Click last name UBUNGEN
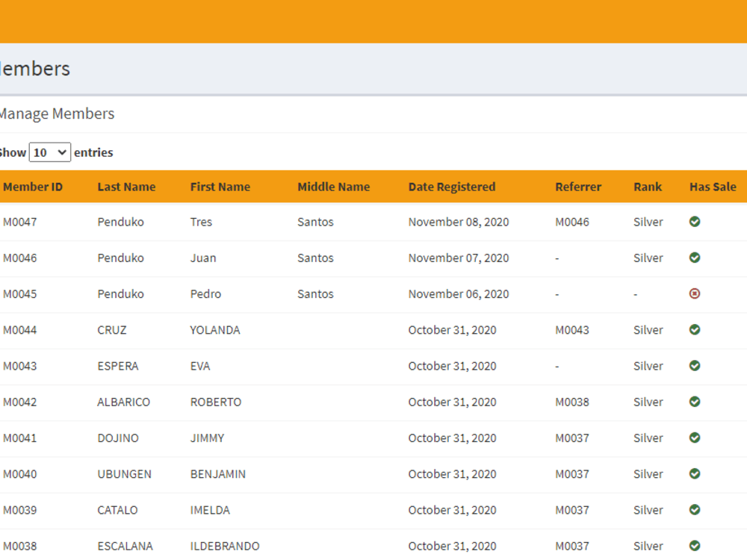The height and width of the screenshot is (560, 747). [124, 474]
